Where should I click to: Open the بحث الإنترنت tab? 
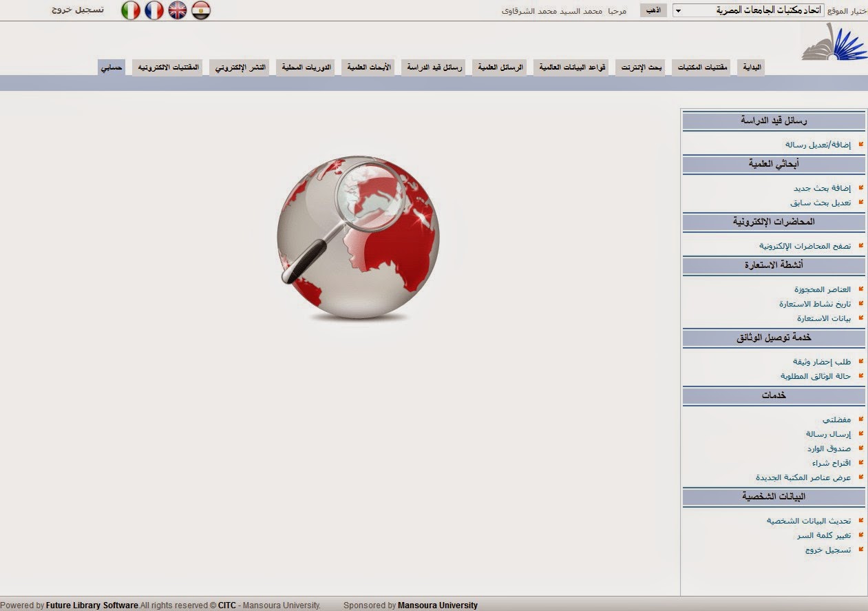pyautogui.click(x=640, y=68)
